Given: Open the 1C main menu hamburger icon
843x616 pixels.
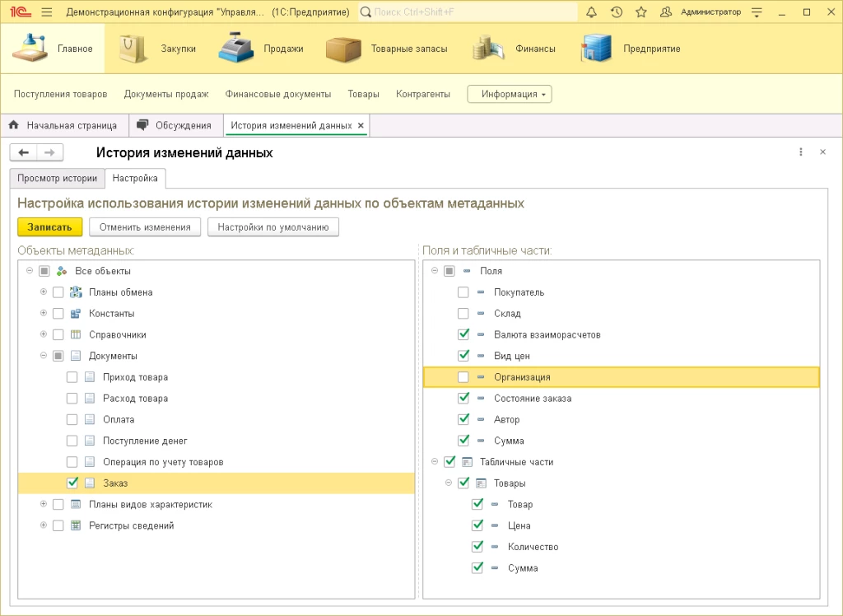Looking at the screenshot, I should (x=47, y=12).
